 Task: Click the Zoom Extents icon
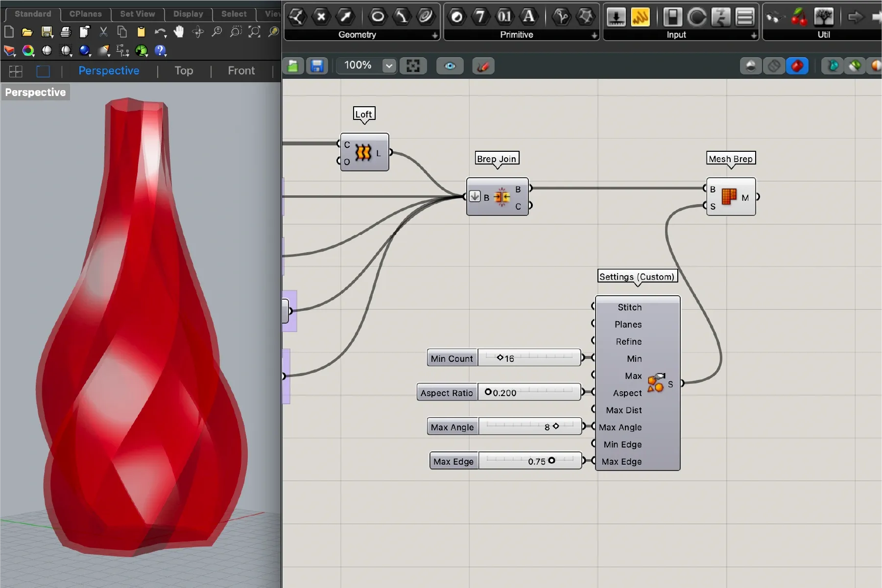tap(254, 32)
